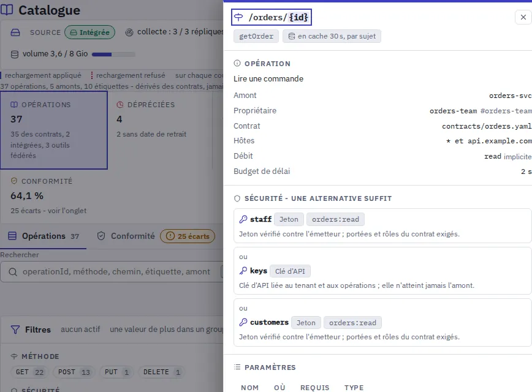Click the TYPE column header
This screenshot has height=392, width=532.
coord(354,388)
